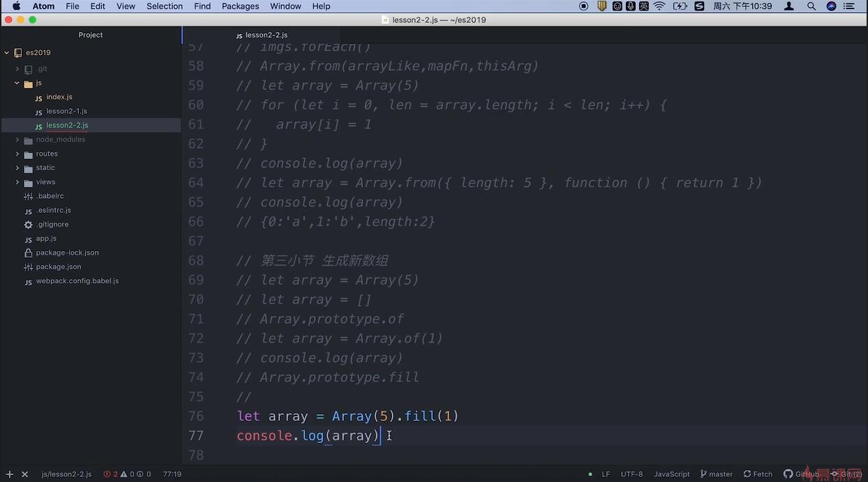Open lesson2-1.js in the tree

[x=67, y=111]
